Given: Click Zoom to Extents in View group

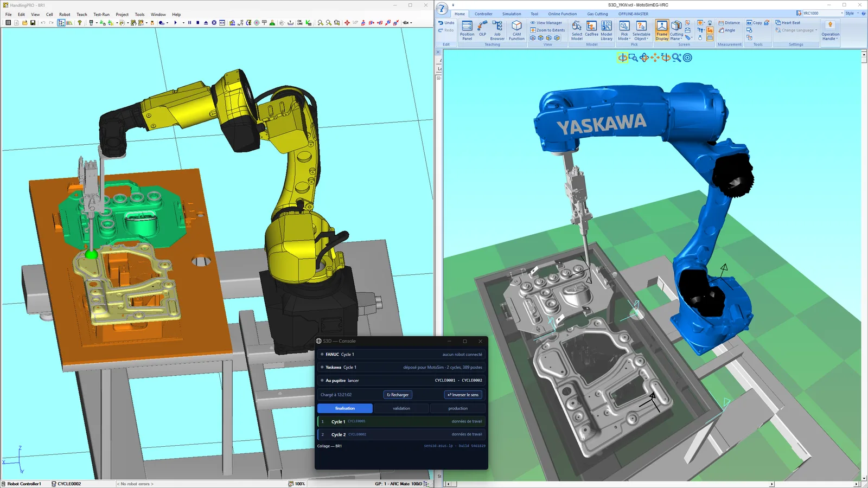Looking at the screenshot, I should (547, 30).
